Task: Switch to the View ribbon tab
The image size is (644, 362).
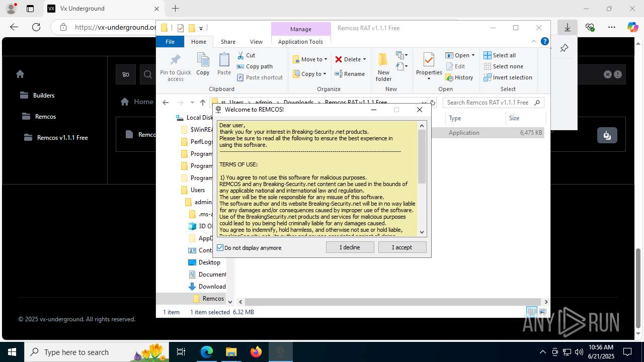Action: pos(256,42)
